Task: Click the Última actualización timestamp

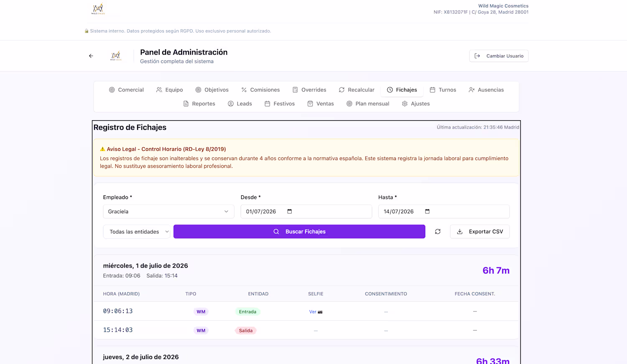Action: (478, 127)
